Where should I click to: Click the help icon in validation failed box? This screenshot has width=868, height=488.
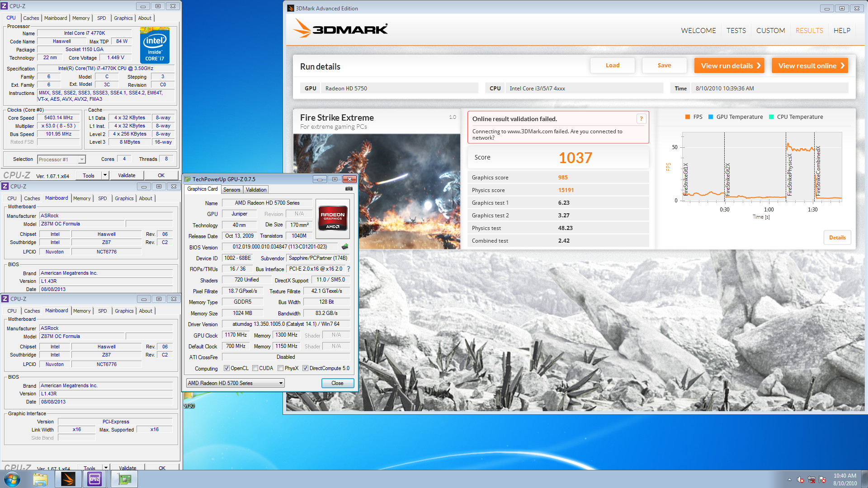tap(641, 119)
